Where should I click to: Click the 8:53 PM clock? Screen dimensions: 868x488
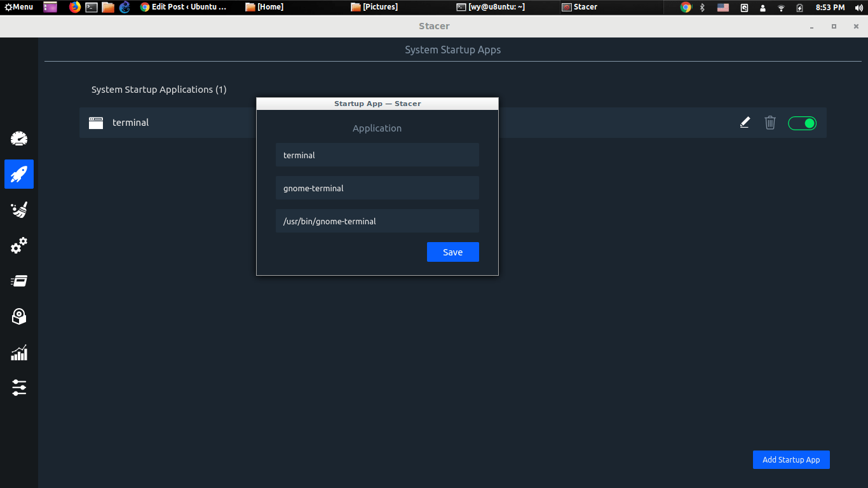pyautogui.click(x=830, y=7)
